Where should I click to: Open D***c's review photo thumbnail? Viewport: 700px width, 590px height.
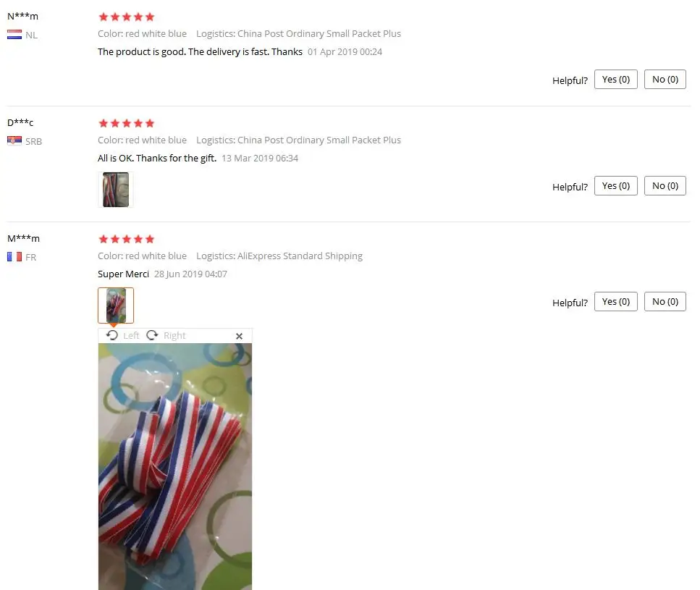[116, 190]
